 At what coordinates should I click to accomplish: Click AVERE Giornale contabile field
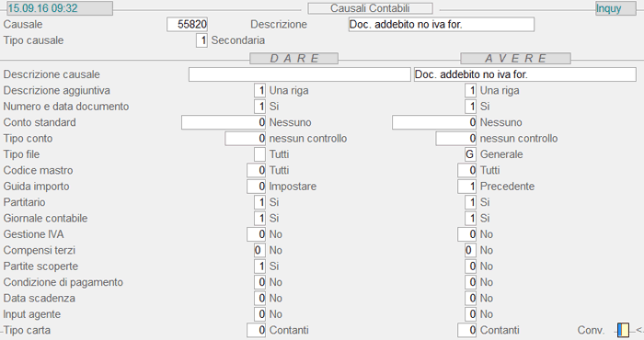(x=471, y=218)
